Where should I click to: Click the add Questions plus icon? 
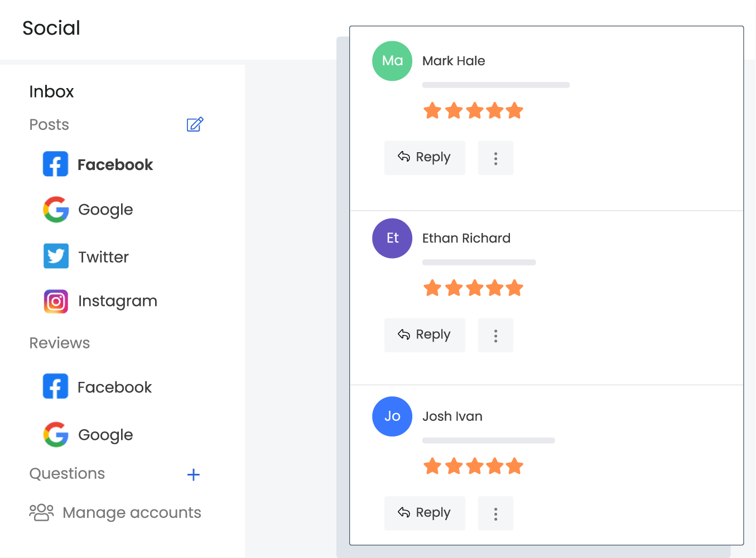click(193, 474)
